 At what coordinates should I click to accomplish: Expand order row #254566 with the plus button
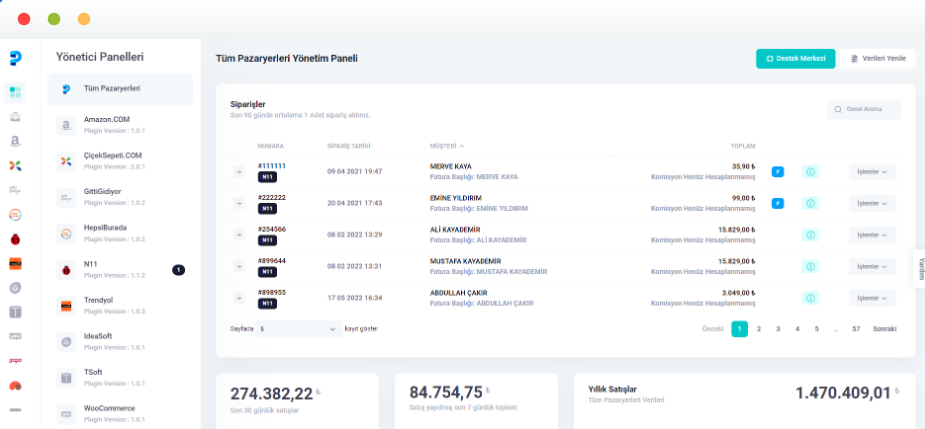[x=239, y=235]
